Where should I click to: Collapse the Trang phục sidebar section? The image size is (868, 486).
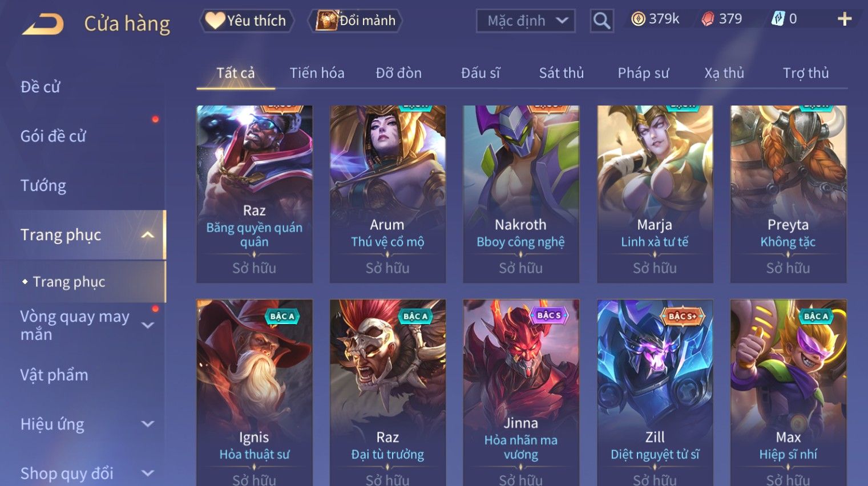[148, 235]
